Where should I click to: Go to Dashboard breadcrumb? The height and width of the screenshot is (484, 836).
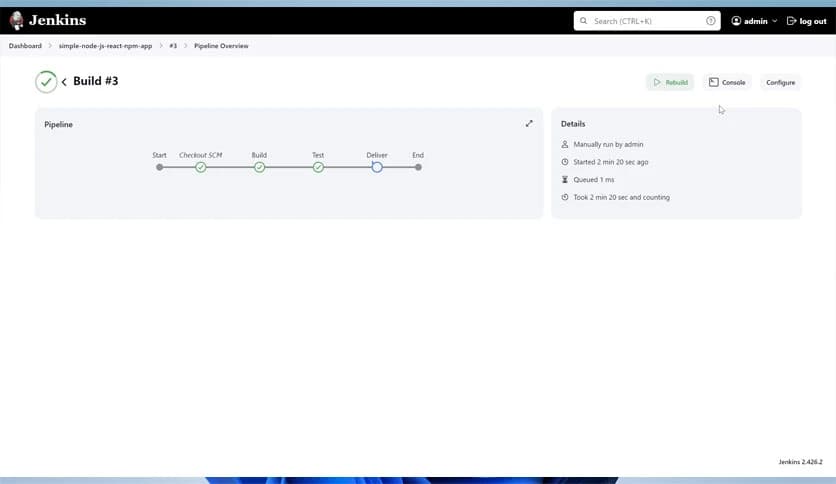pos(25,46)
